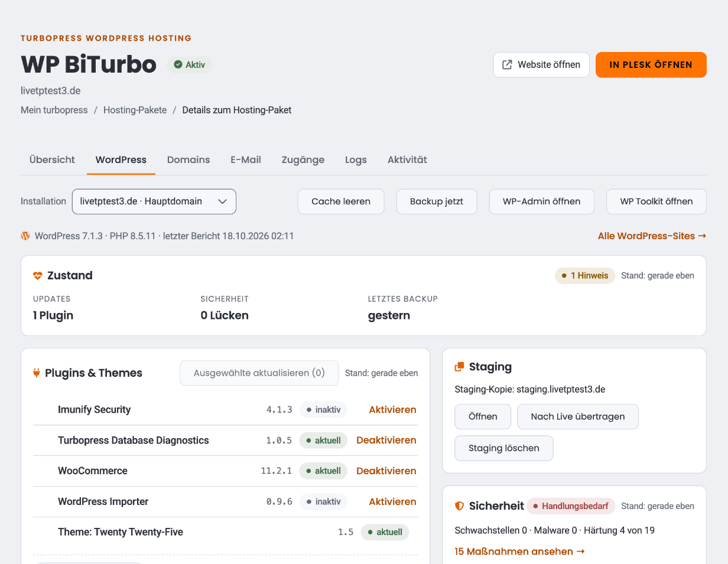Click the Staging copy icon
728x564 pixels.
pos(459,367)
